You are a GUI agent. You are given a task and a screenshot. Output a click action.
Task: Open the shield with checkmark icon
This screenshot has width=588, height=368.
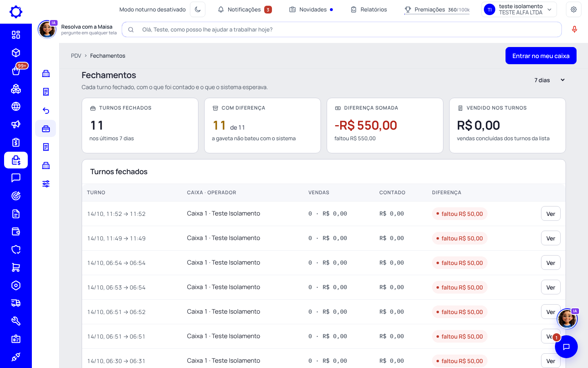tap(16, 249)
